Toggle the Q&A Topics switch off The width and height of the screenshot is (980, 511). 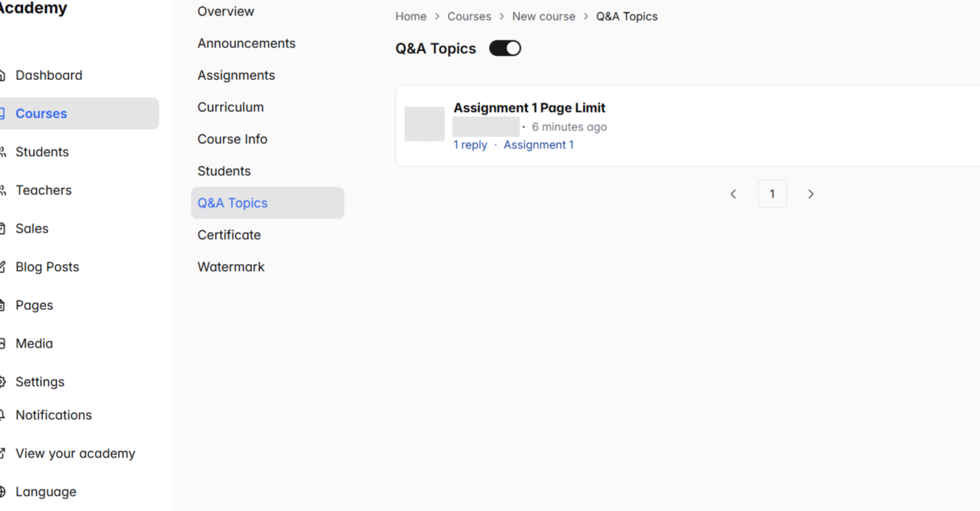(505, 48)
